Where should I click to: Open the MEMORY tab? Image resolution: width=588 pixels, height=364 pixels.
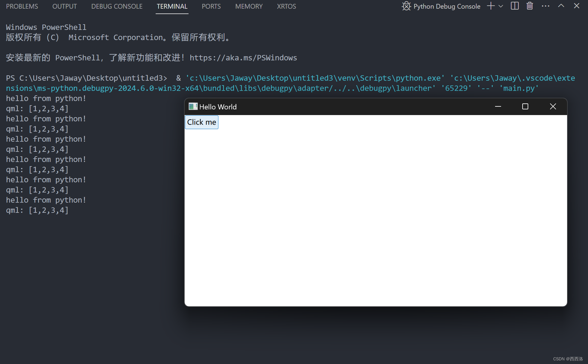(x=249, y=6)
